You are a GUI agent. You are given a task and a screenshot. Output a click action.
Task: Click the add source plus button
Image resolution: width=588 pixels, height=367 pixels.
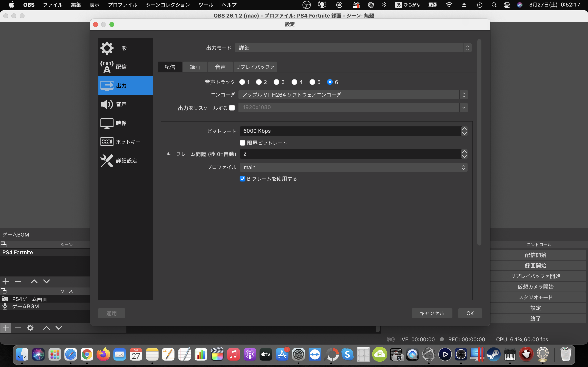click(x=6, y=328)
